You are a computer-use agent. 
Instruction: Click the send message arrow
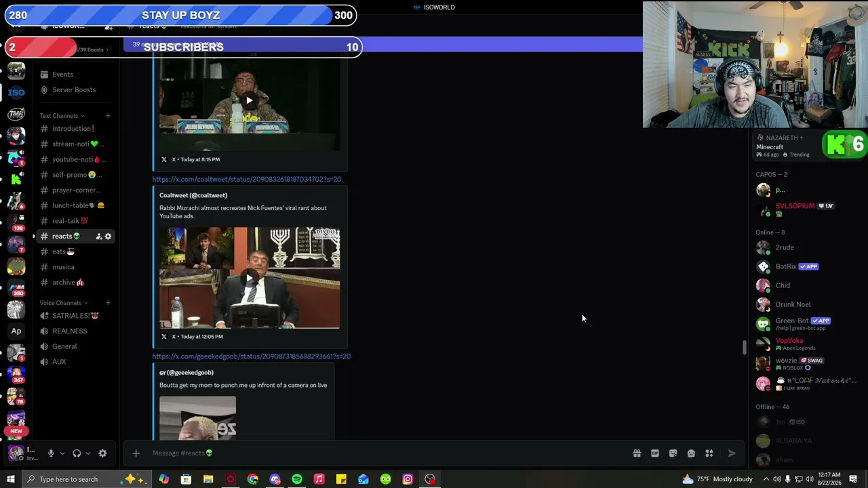pos(732,453)
